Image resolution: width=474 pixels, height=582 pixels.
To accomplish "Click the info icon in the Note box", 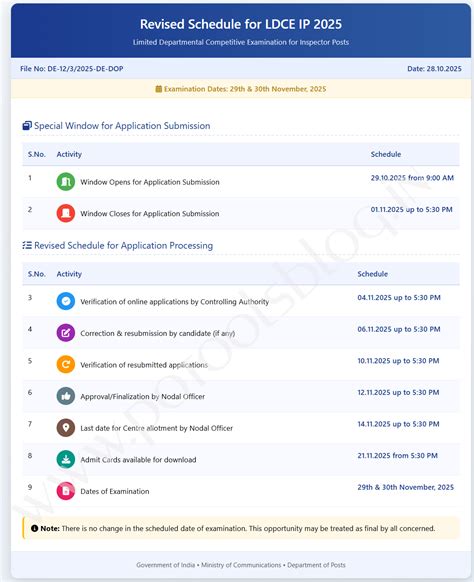I will point(35,528).
